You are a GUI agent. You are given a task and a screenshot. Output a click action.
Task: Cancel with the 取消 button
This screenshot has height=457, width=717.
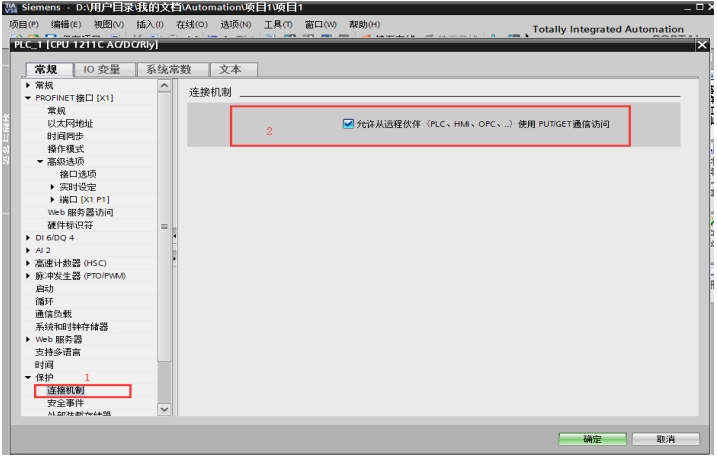click(x=666, y=439)
